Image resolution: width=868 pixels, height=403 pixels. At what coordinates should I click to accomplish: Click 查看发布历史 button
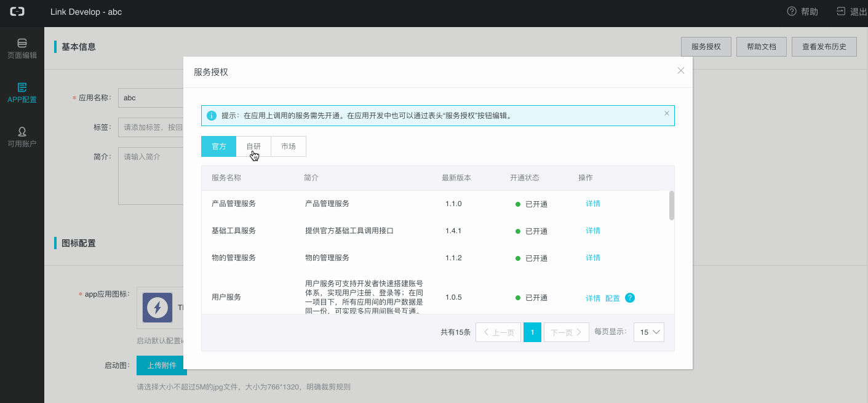click(824, 47)
